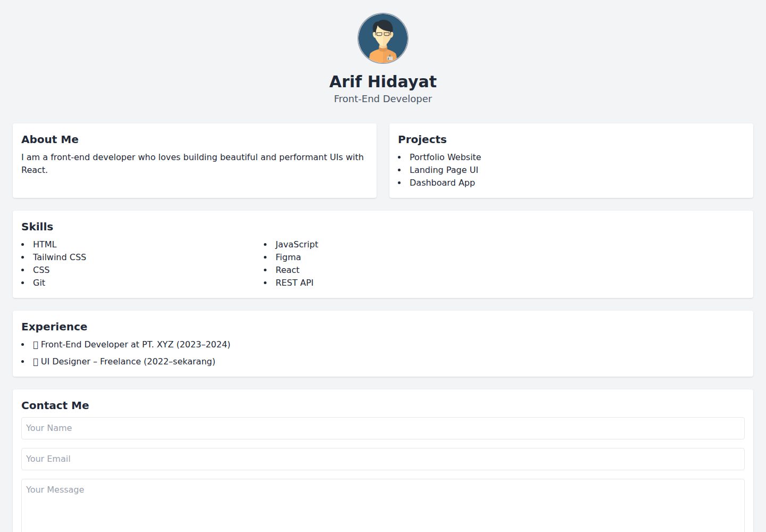Select Portfolio Website project item

pos(445,157)
